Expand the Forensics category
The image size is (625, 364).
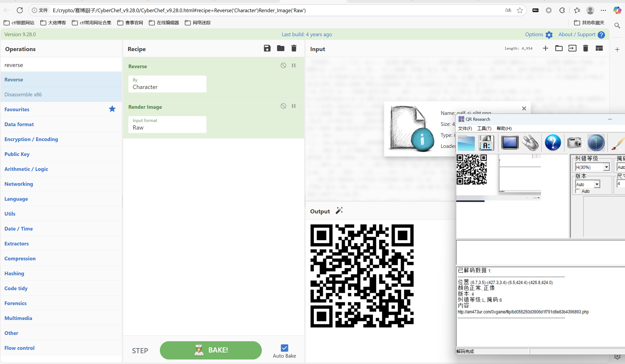[61, 303]
